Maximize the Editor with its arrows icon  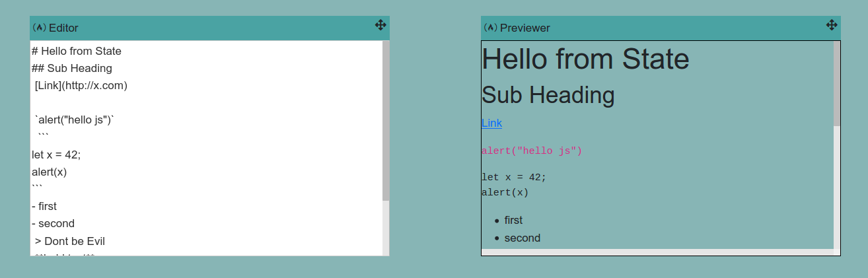pos(380,24)
